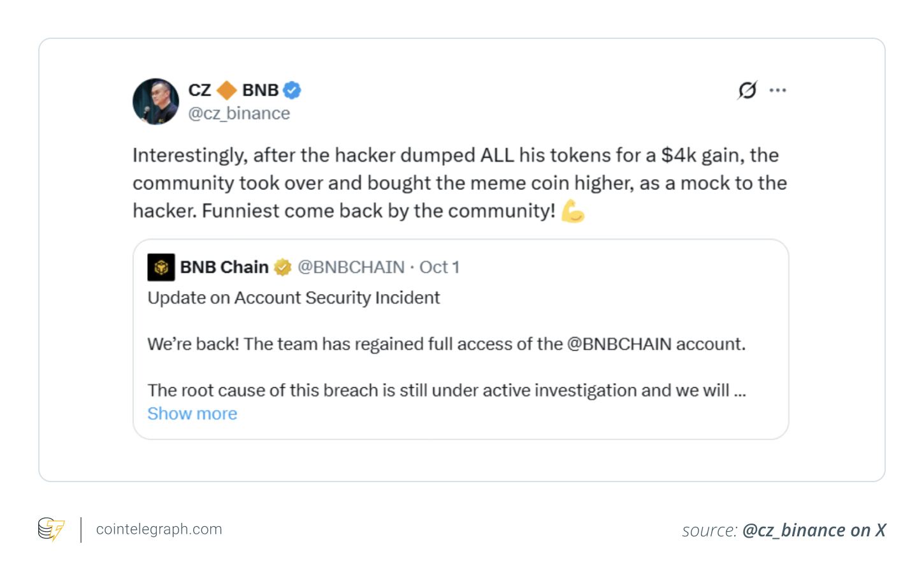Click the blue verified badge next to CZ
Image resolution: width=924 pixels, height=581 pixels.
click(292, 90)
